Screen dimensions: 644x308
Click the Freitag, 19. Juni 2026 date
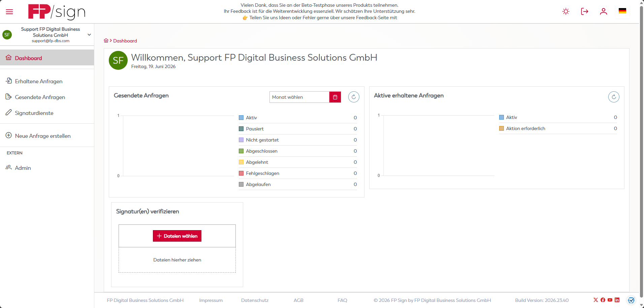click(153, 66)
